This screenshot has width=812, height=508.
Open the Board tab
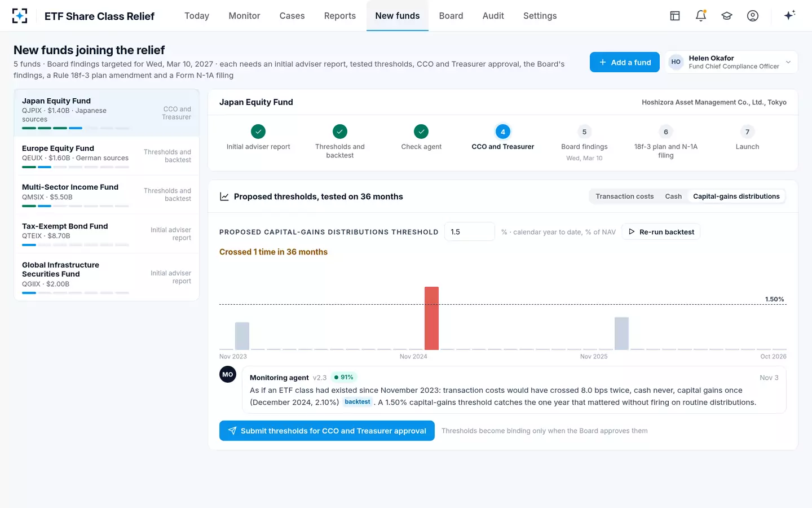pos(451,16)
